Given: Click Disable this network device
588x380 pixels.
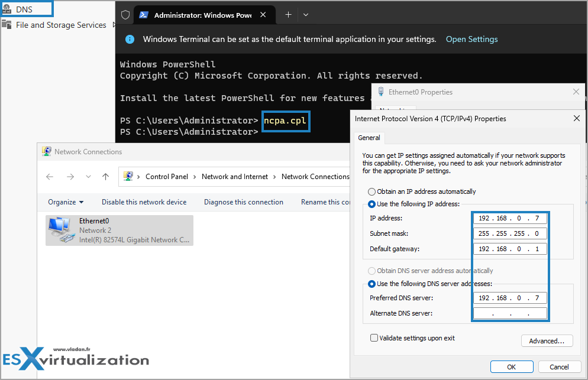Looking at the screenshot, I should click(x=144, y=202).
